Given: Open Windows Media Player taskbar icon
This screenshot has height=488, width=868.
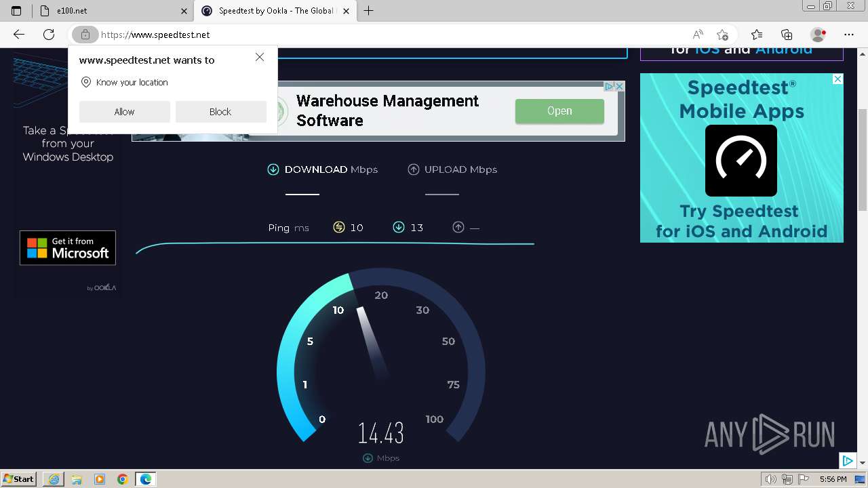Looking at the screenshot, I should tap(100, 479).
